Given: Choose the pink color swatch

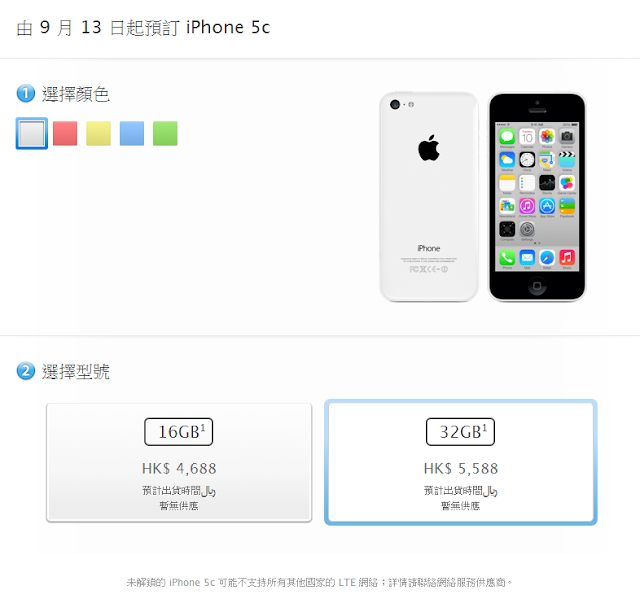Looking at the screenshot, I should pos(65,134).
